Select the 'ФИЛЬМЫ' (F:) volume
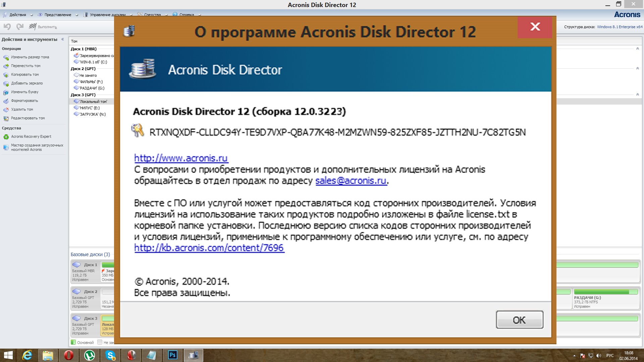644x362 pixels. click(x=92, y=82)
